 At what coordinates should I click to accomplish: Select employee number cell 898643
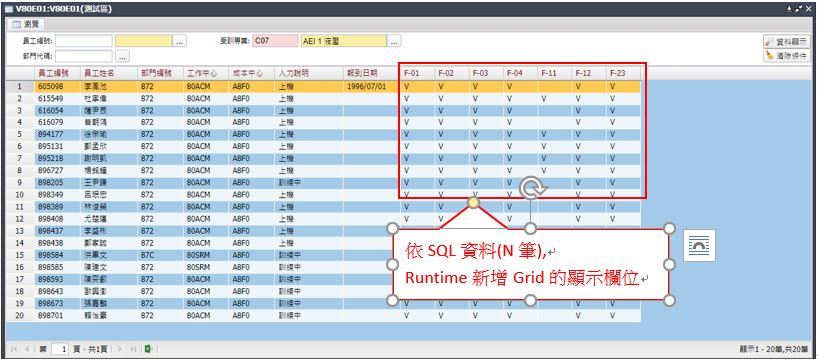point(58,292)
